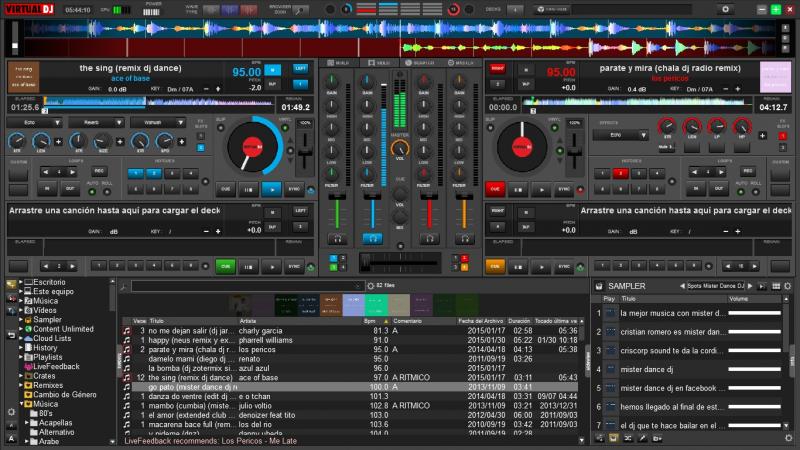Viewport: 800px width, 450px height.
Task: Click deck 2 track waveform overview
Action: (638, 103)
